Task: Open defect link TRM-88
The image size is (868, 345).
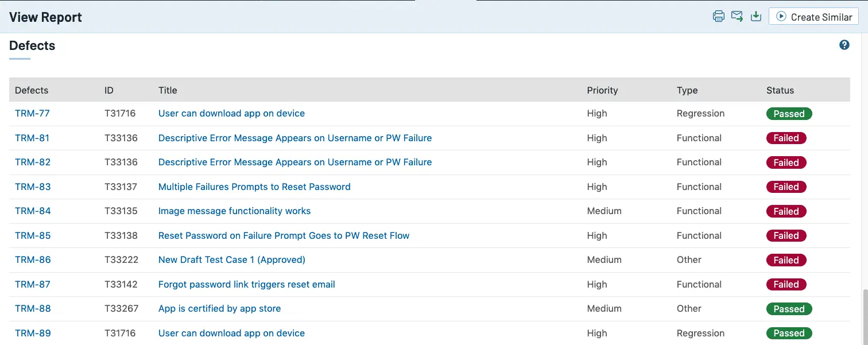Action: 33,308
